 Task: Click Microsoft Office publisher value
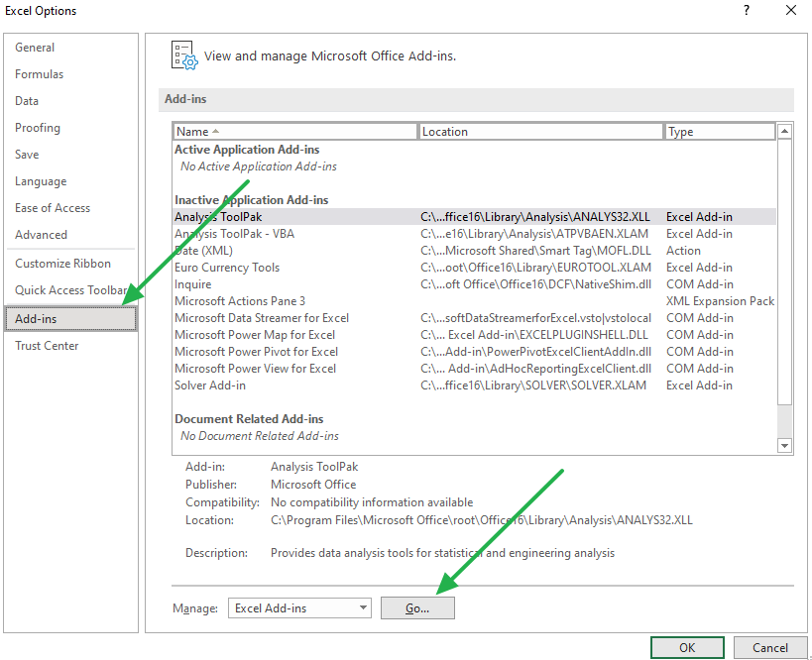point(313,485)
